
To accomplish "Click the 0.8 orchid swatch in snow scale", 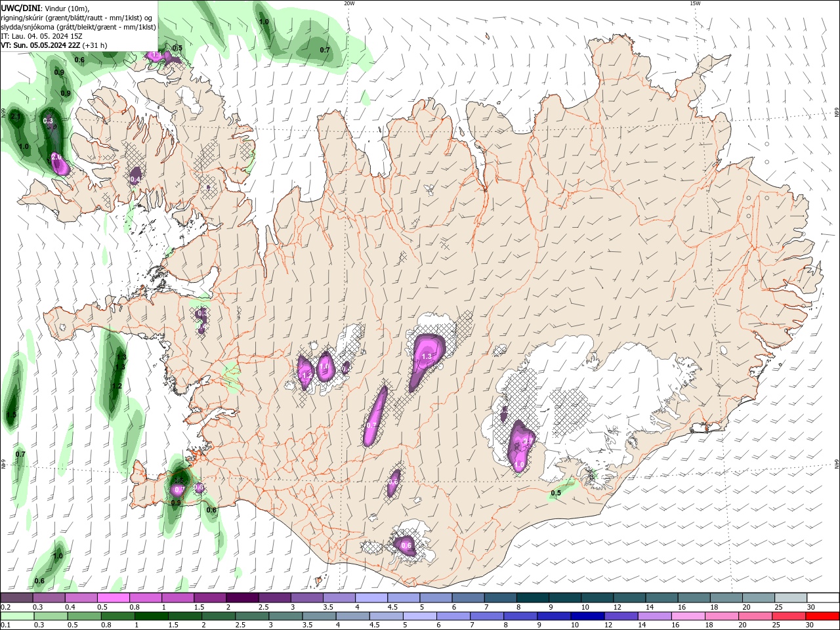I will point(146,598).
